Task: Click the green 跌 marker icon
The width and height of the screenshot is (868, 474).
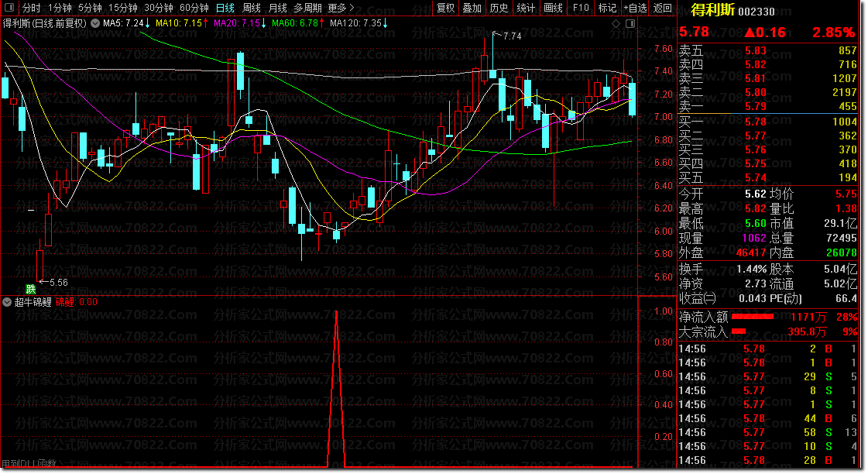Action: [30, 289]
